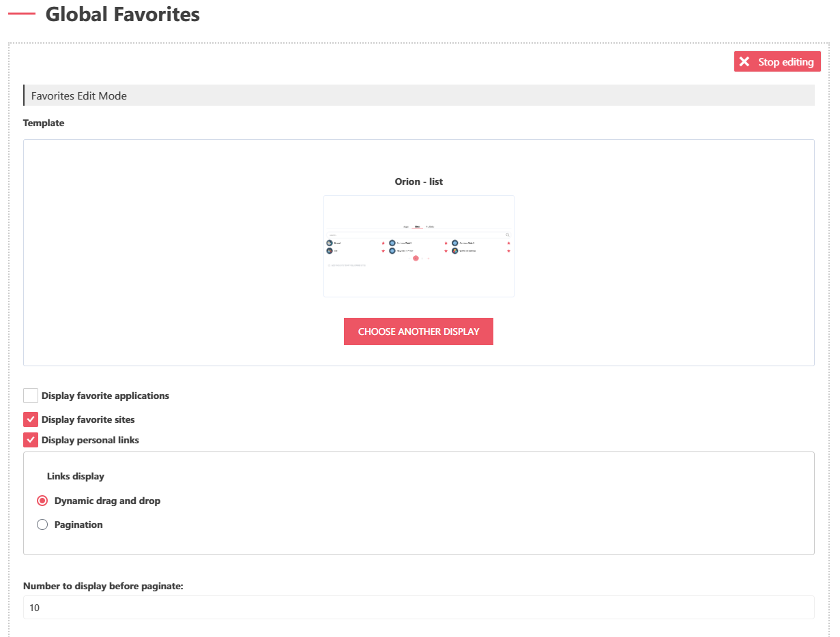Click the Display favorite sites label text
The image size is (840, 637).
(x=88, y=419)
